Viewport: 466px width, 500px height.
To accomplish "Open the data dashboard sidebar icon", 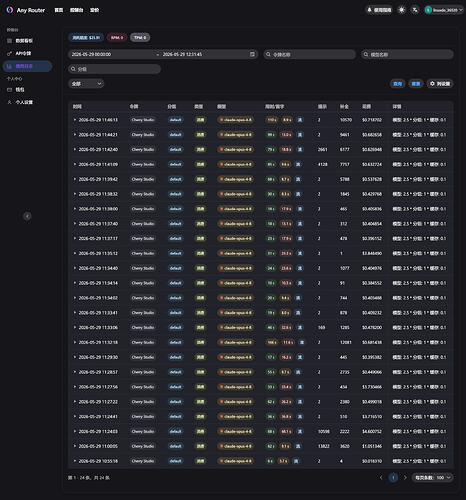I will (9, 41).
